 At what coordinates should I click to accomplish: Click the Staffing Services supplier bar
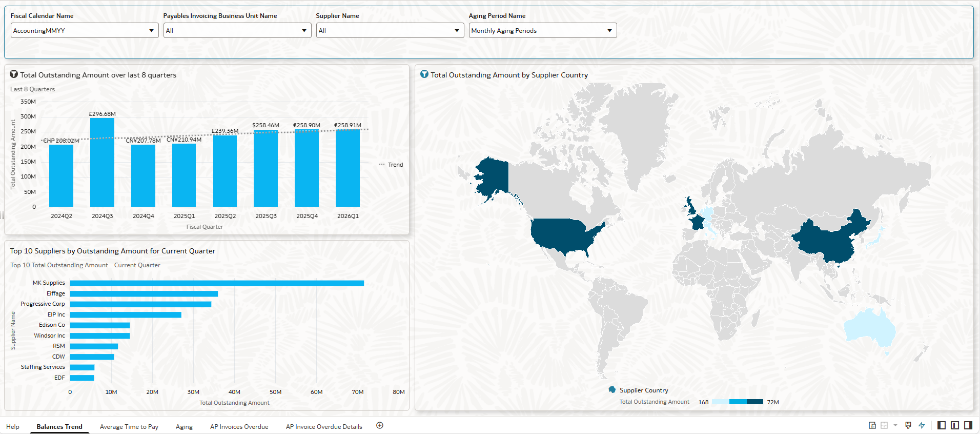point(82,367)
